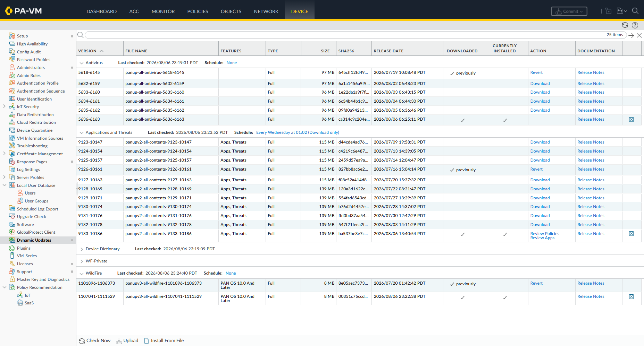This screenshot has height=346, width=644.
Task: Collapse the Antivirus group
Action: click(82, 63)
